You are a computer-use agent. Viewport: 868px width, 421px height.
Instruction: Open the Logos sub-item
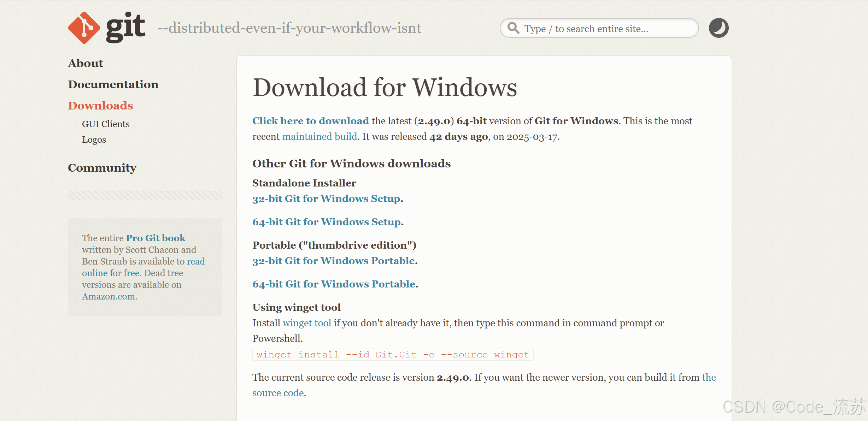94,140
